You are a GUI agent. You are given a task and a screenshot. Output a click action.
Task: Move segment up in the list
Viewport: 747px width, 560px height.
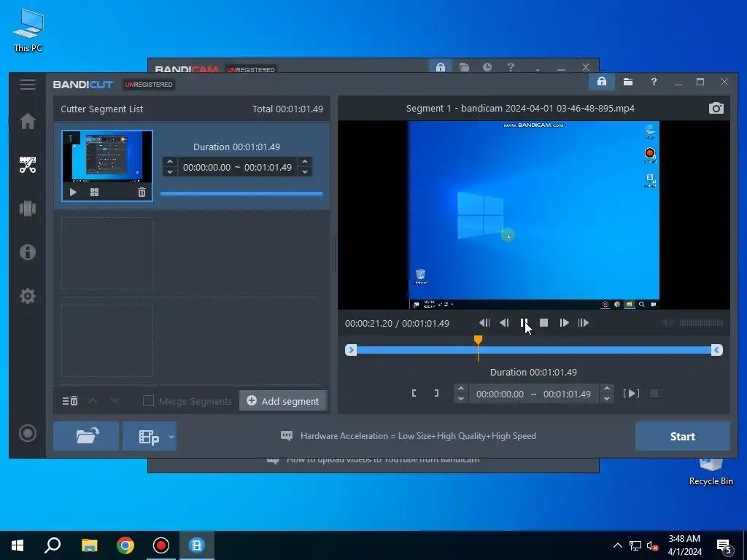(93, 401)
